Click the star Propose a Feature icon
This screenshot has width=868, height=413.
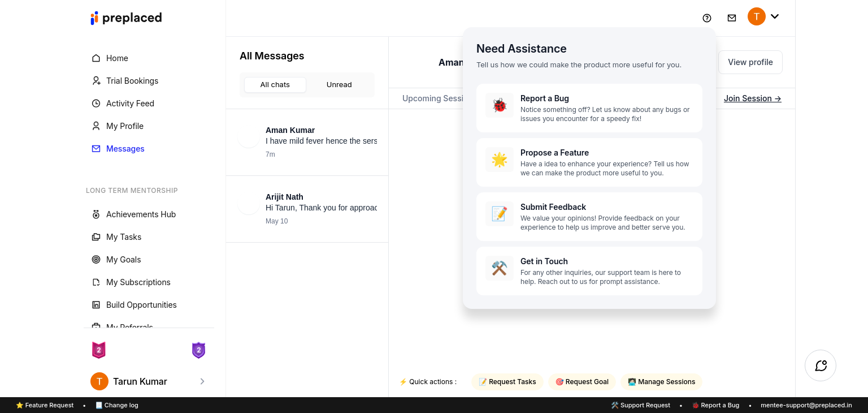[499, 160]
